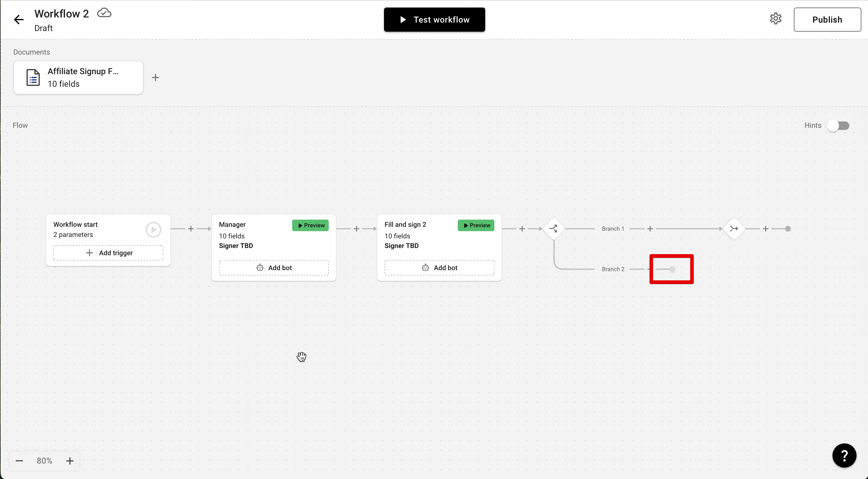
Task: Add a new document with plus icon
Action: click(x=155, y=77)
